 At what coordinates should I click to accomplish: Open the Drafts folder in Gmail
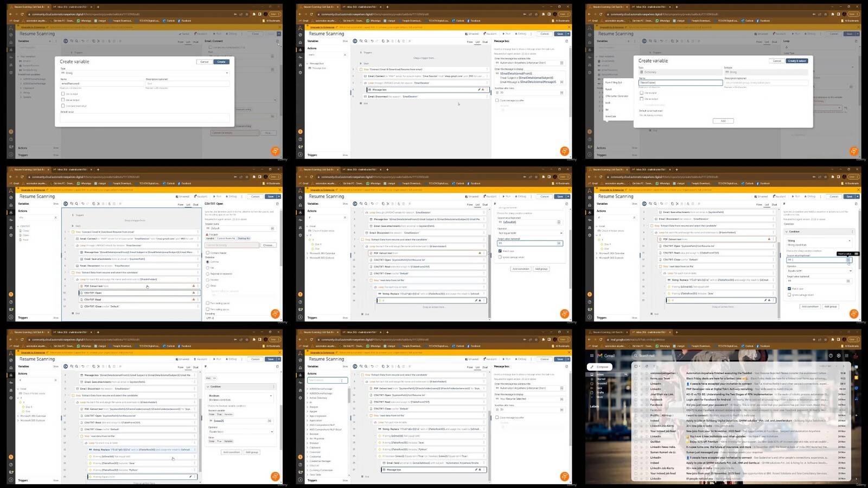(x=600, y=392)
